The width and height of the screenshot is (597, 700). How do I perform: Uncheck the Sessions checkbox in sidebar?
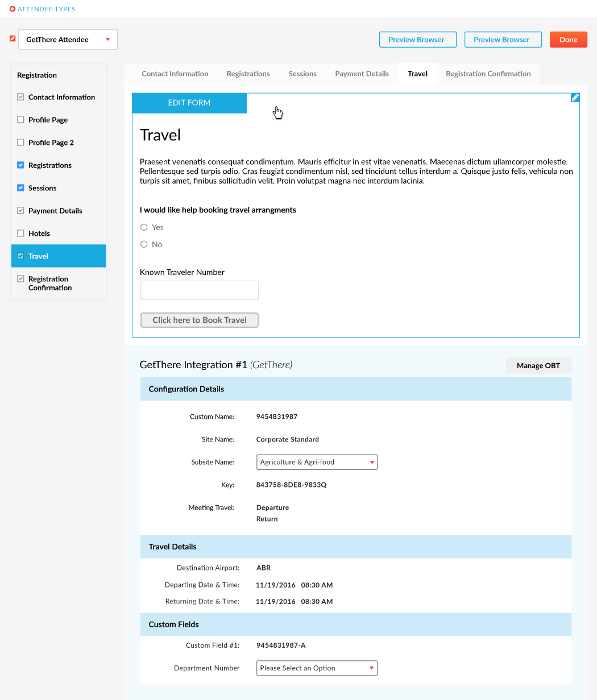click(x=20, y=188)
